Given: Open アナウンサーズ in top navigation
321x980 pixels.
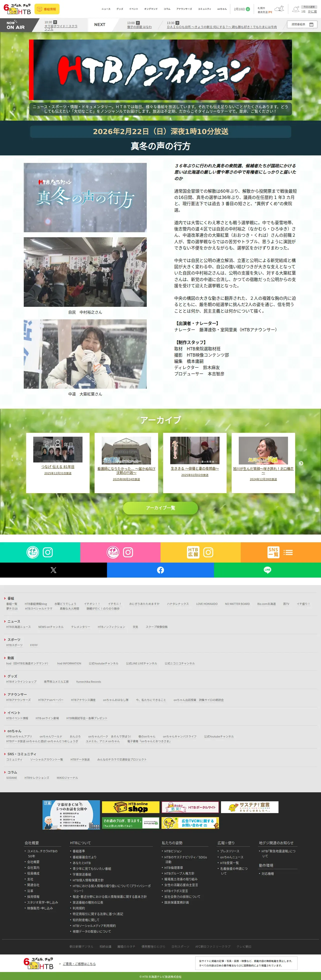Looking at the screenshot, I should click(184, 9).
